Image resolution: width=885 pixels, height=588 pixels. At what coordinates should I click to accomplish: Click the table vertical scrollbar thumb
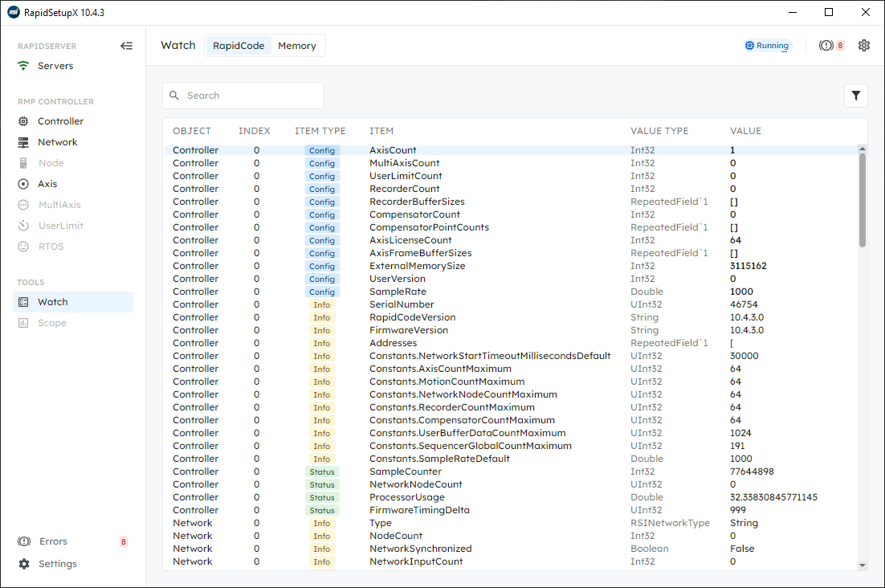(x=862, y=200)
